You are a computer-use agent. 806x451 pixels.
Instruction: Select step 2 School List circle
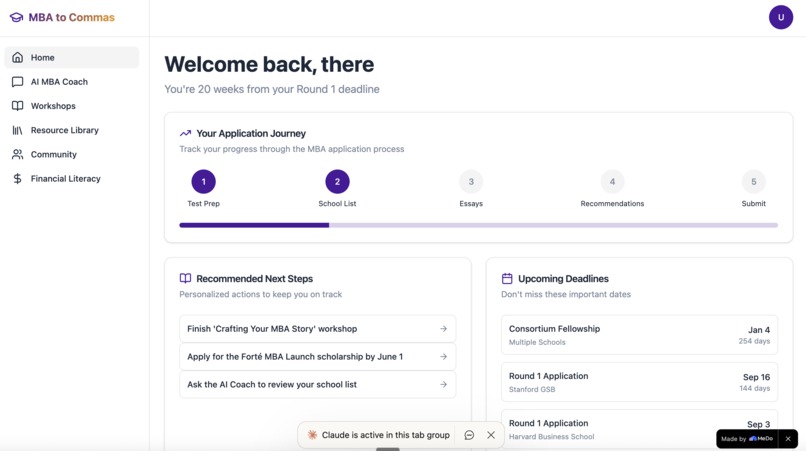(337, 182)
